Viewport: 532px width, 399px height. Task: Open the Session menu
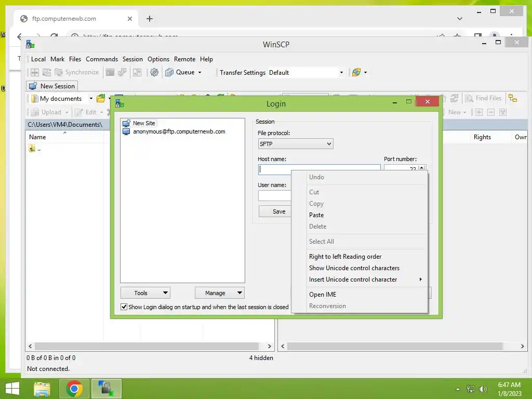tap(132, 59)
